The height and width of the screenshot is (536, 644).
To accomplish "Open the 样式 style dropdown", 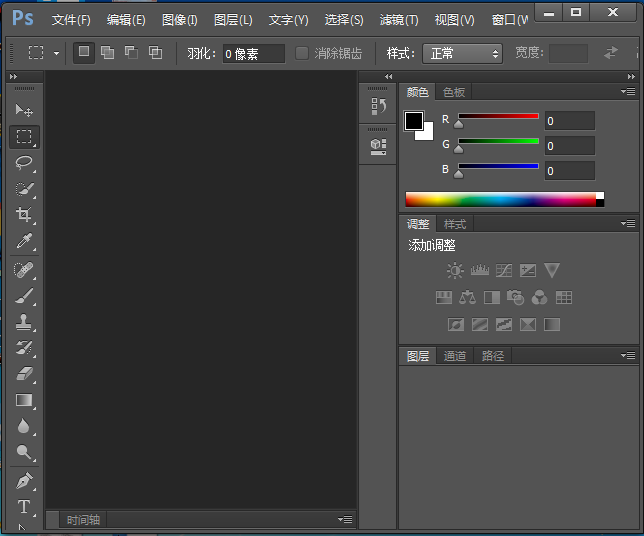I will point(462,53).
